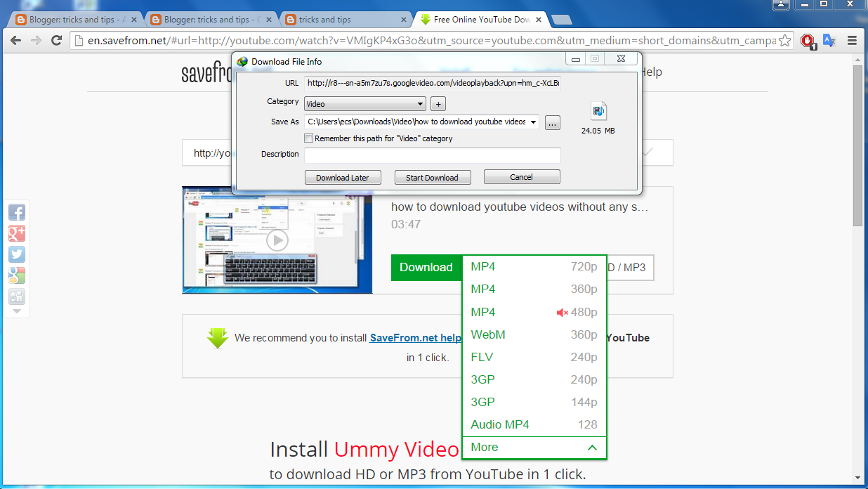Share via the Google Bookmarks icon

click(x=17, y=275)
